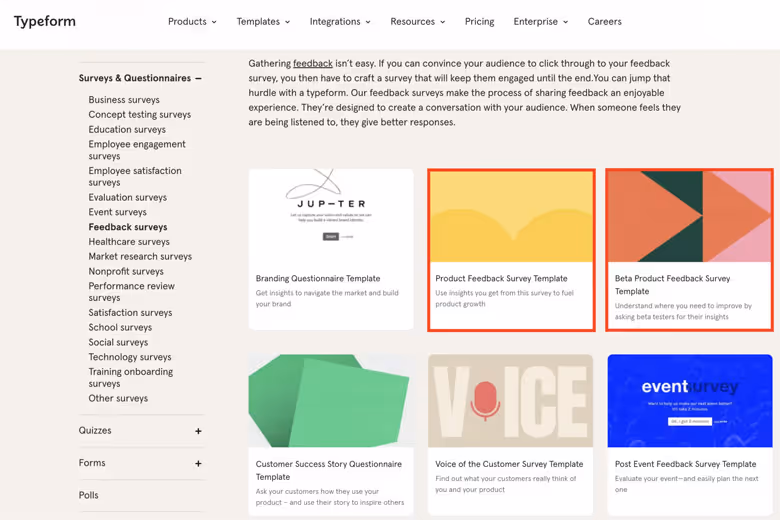Select Technology surveys

(130, 357)
